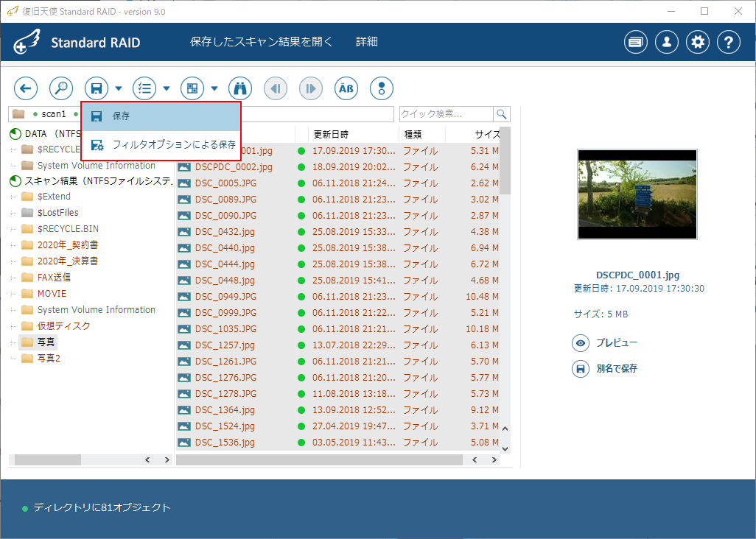This screenshot has width=756, height=539.
Task: Click the user account header icon
Action: pyautogui.click(x=667, y=43)
